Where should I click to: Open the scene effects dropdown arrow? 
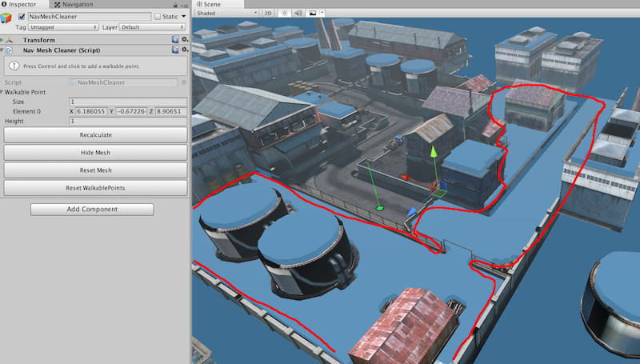(x=322, y=13)
